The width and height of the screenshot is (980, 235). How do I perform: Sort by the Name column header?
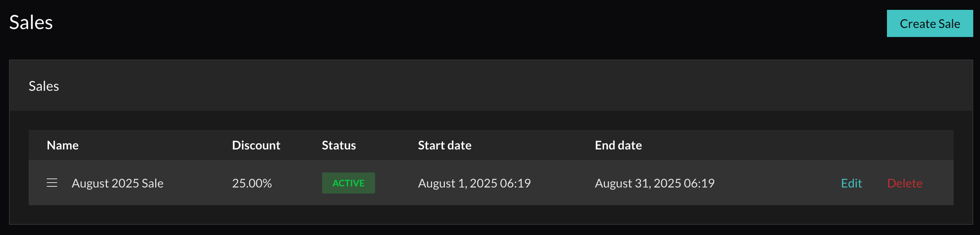(x=62, y=145)
